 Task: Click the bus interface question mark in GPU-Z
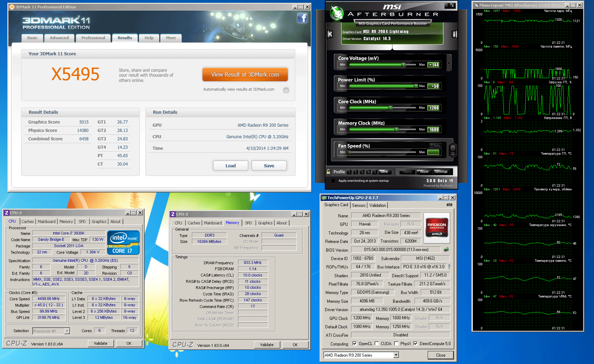point(449,267)
